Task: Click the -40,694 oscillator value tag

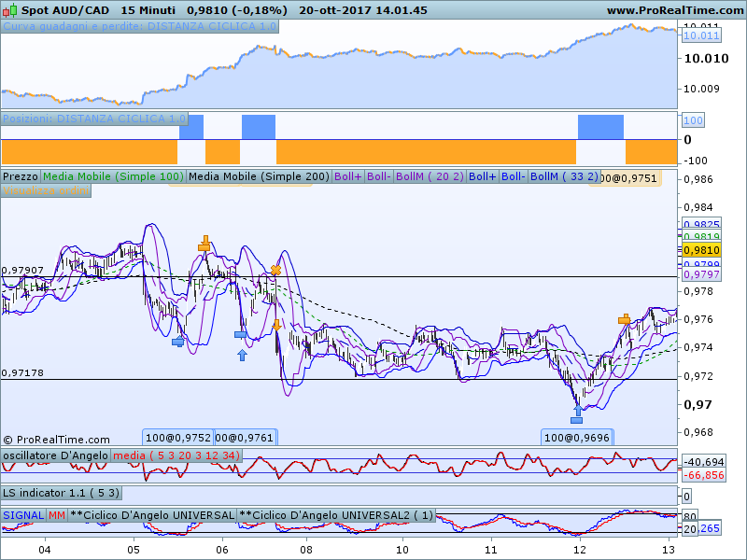Action: [x=704, y=462]
